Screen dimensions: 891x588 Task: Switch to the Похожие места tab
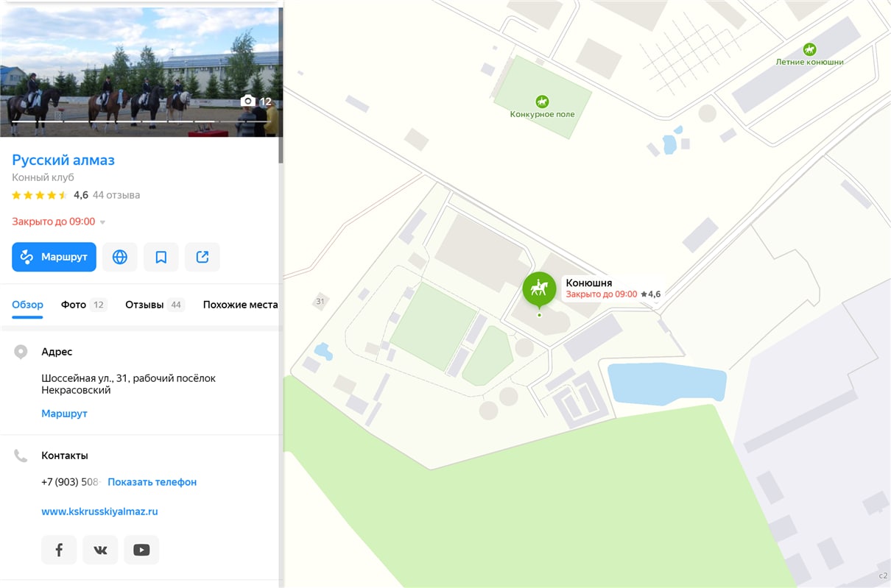click(241, 305)
